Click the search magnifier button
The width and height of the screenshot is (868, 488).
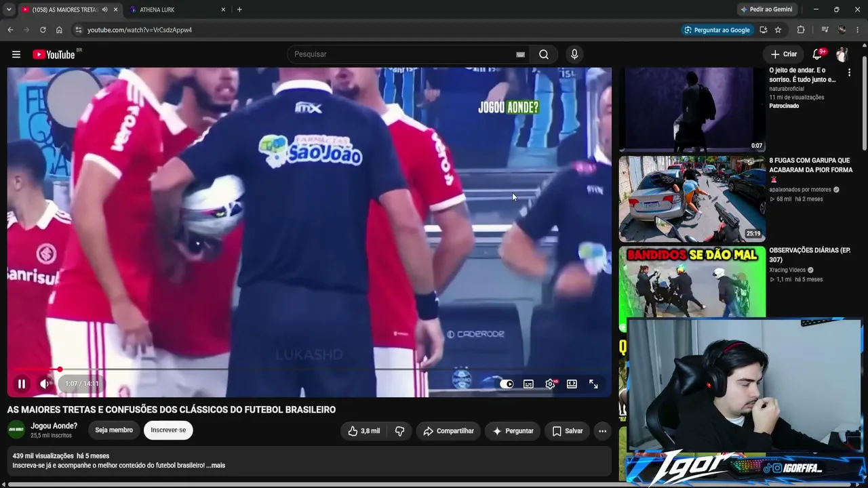(x=544, y=54)
